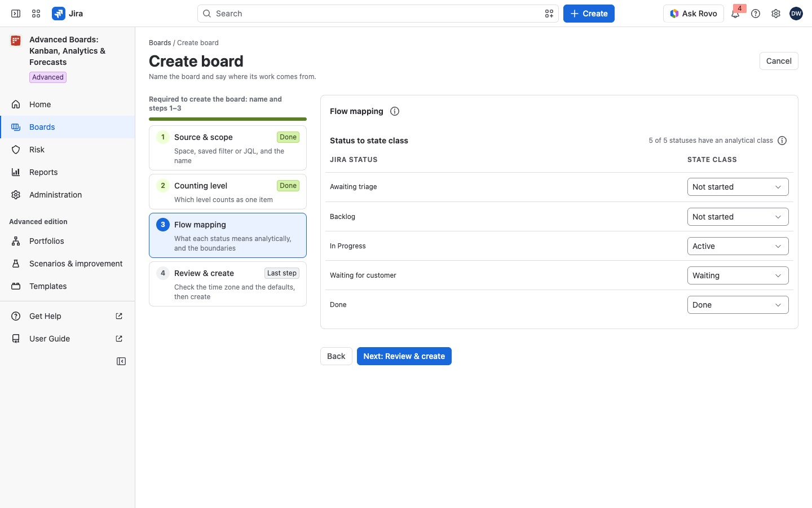Click the Ask Rovo button
This screenshot has height=508, width=812.
click(x=694, y=14)
